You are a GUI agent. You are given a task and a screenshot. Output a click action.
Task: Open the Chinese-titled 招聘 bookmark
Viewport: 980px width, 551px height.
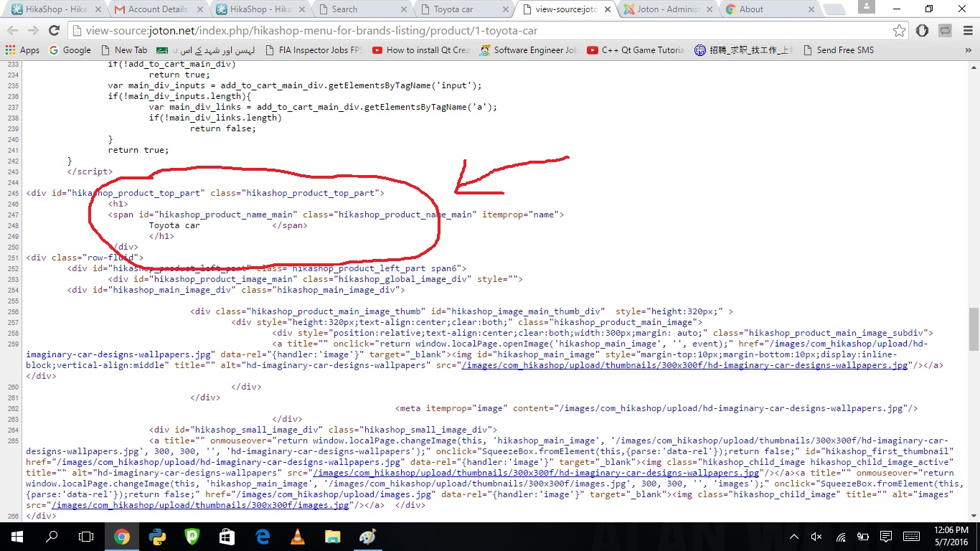[744, 50]
